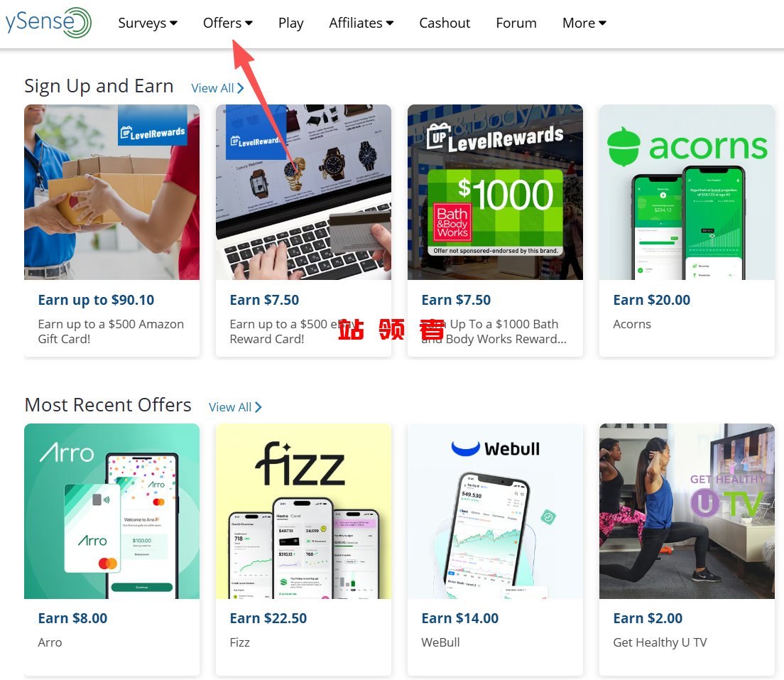Click the Earn $22.50 Fizz title
This screenshot has width=784, height=680.
coord(268,618)
